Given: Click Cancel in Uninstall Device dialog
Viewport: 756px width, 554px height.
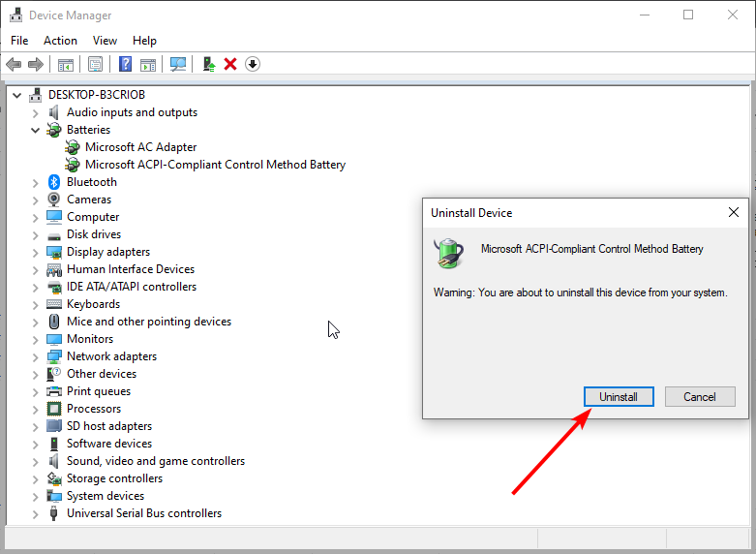Looking at the screenshot, I should tap(700, 397).
